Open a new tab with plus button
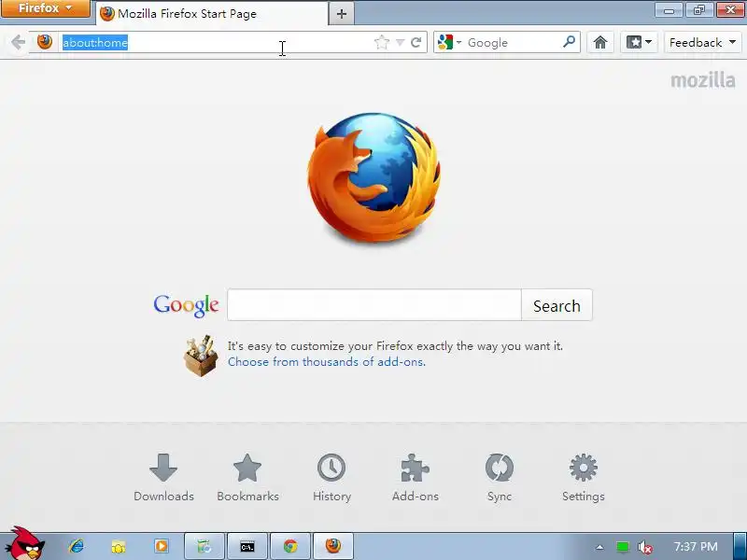This screenshot has width=747, height=560. (x=341, y=14)
